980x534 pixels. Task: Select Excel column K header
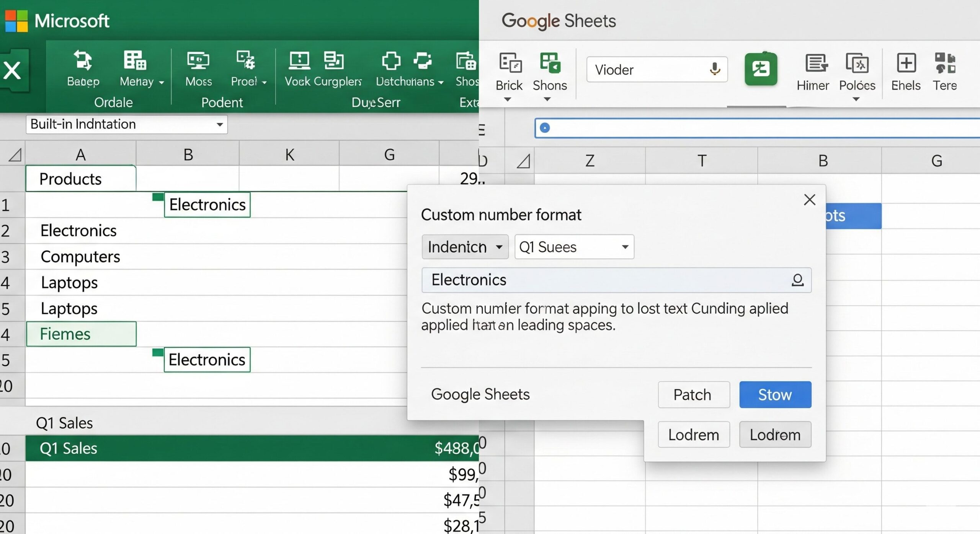click(289, 155)
